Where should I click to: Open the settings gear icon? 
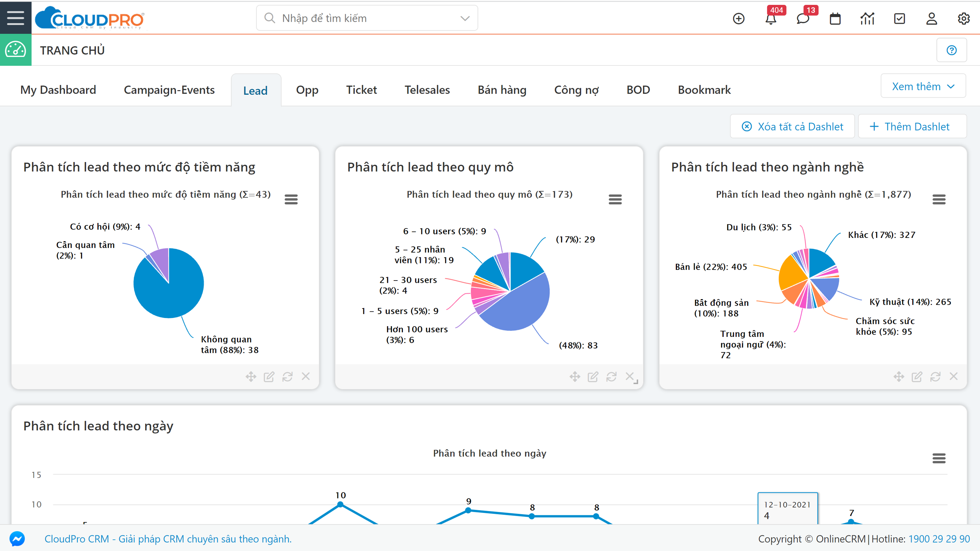coord(963,18)
